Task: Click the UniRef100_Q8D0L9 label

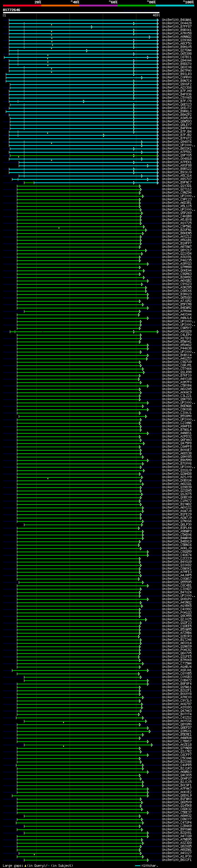Action: coord(177,796)
